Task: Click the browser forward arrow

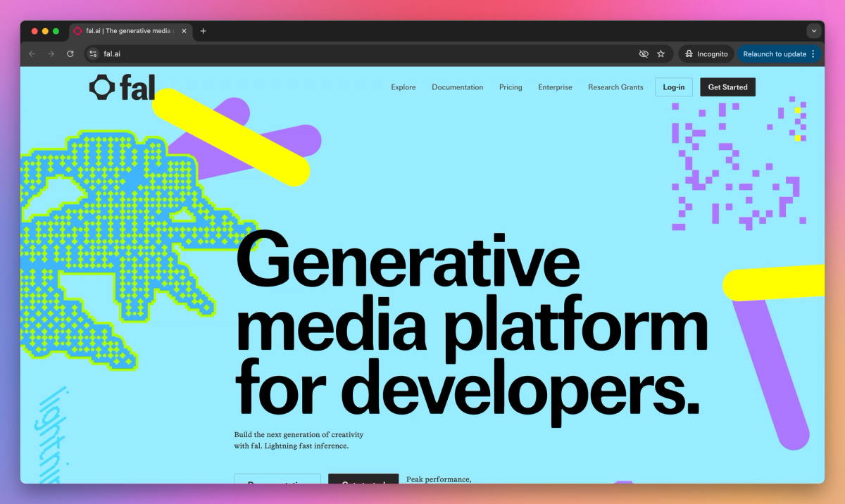Action: tap(51, 53)
